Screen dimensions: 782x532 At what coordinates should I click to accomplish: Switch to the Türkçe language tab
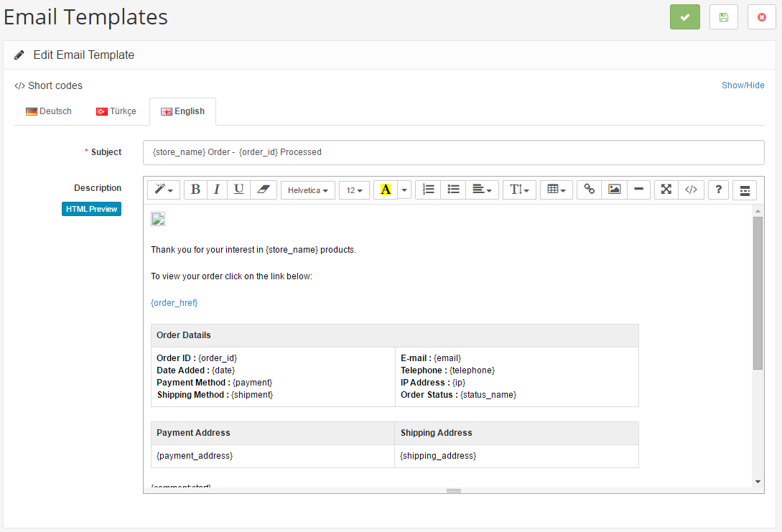click(116, 111)
